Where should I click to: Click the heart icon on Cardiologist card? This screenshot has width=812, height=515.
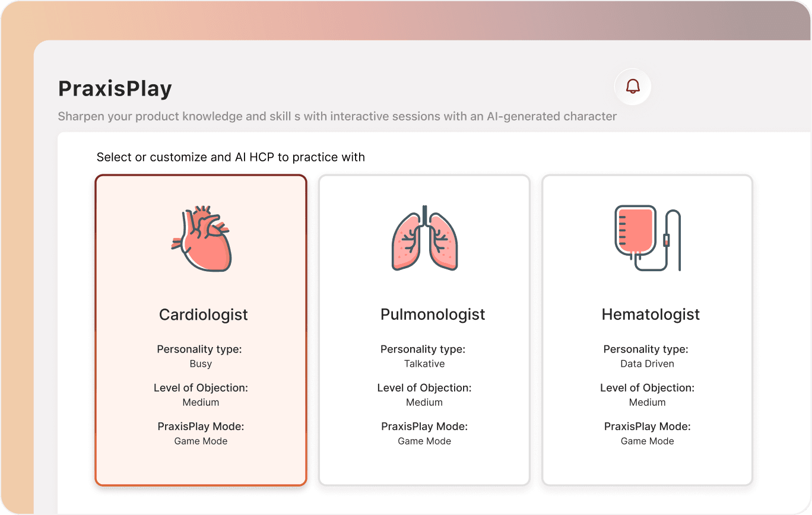pos(201,239)
